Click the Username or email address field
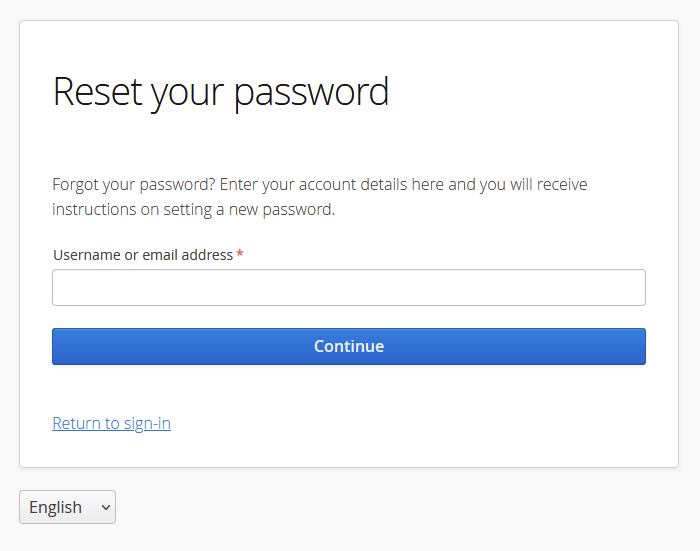This screenshot has width=700, height=551. pyautogui.click(x=348, y=287)
